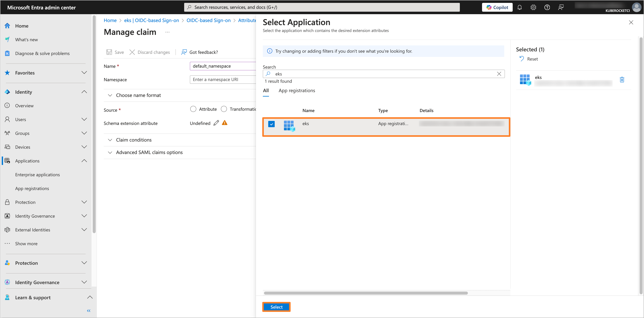Open Enterprise applications in sidebar
Viewport: 644px width, 318px height.
coord(38,174)
